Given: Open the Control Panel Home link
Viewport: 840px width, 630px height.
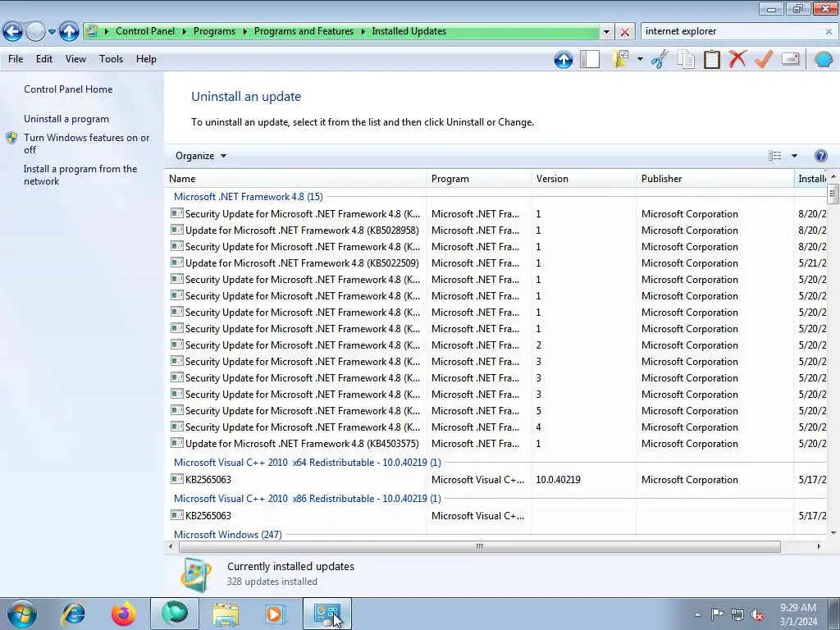Looking at the screenshot, I should point(68,89).
